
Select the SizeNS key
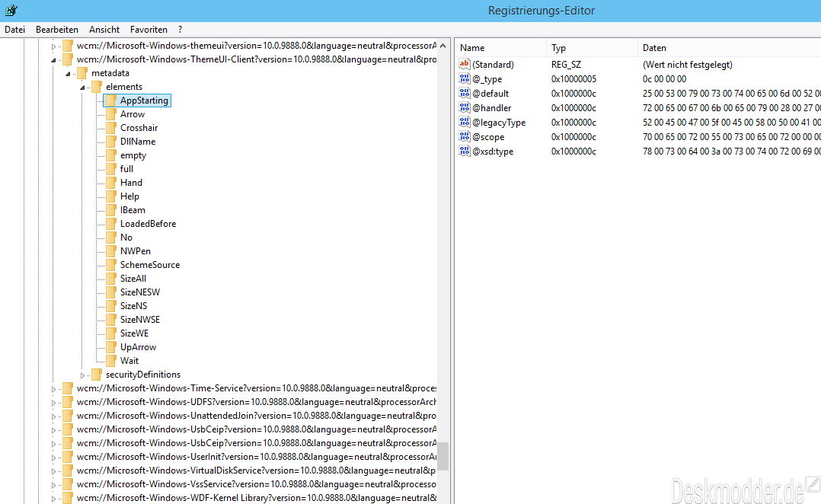click(133, 305)
